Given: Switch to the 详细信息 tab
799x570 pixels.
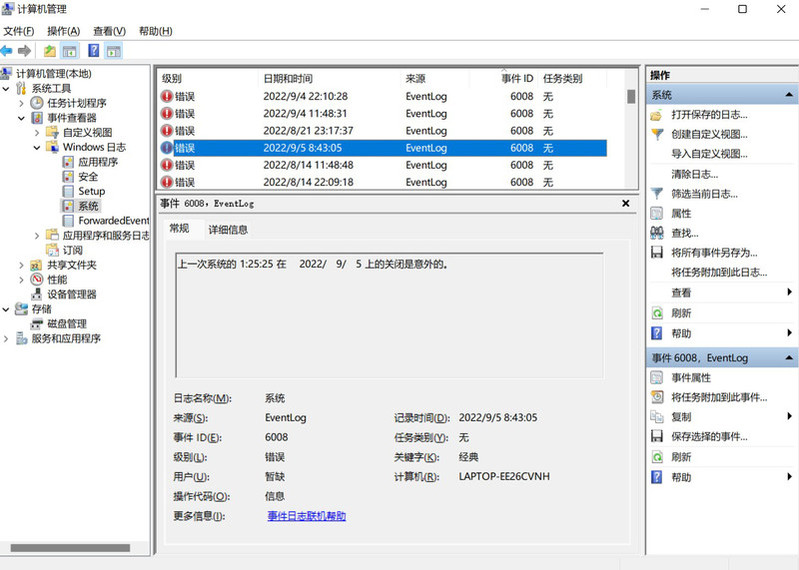Looking at the screenshot, I should click(228, 230).
